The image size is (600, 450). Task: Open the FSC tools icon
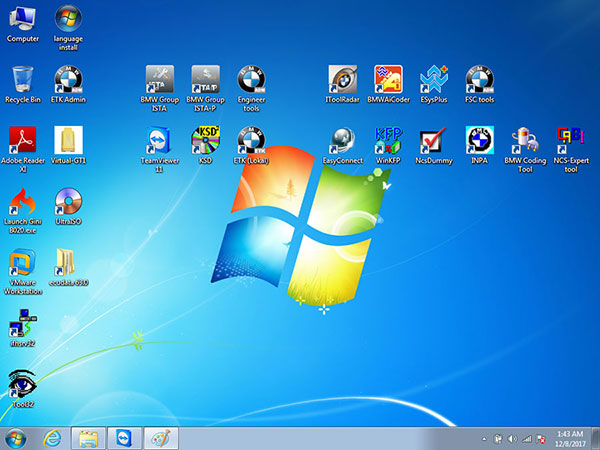479,80
